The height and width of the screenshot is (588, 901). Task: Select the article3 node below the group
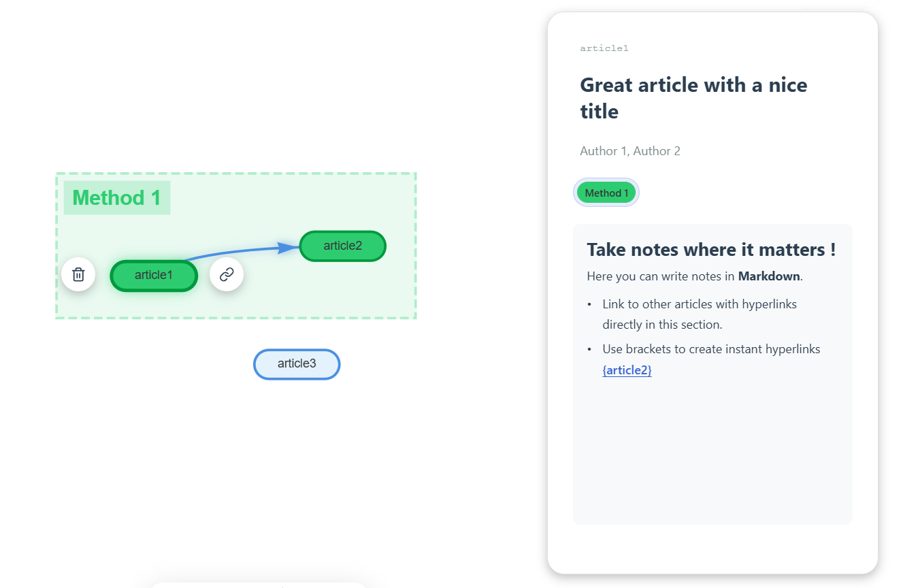(x=296, y=364)
